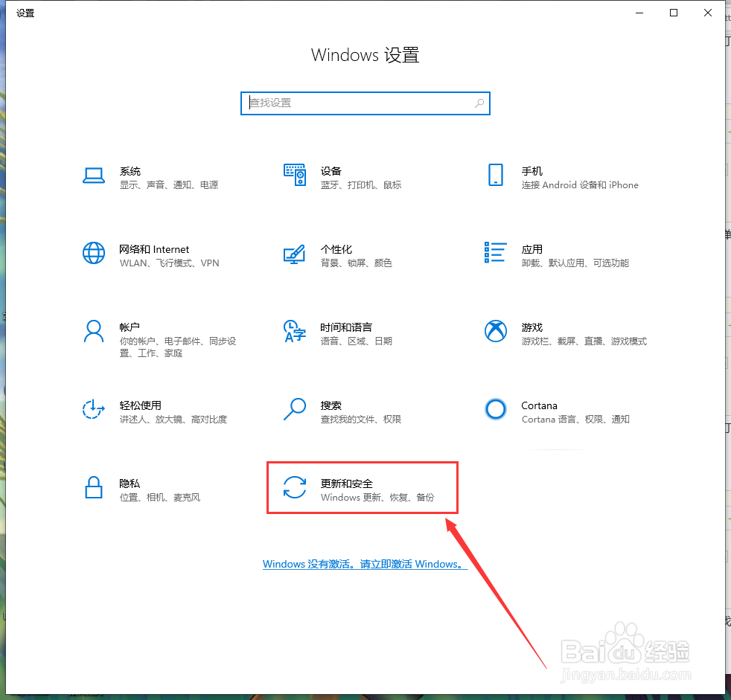Select the 隐私 category title

(x=130, y=484)
